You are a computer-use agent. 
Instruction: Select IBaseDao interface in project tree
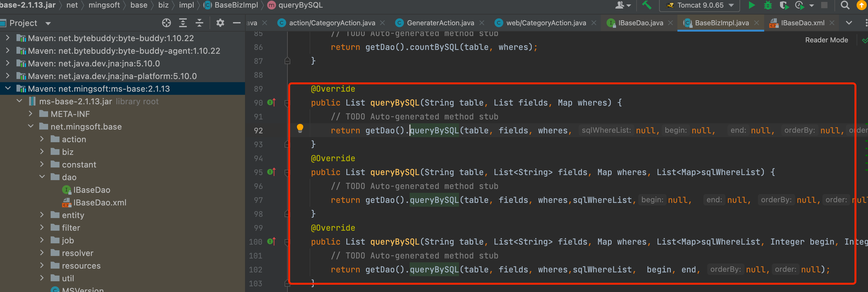click(92, 190)
